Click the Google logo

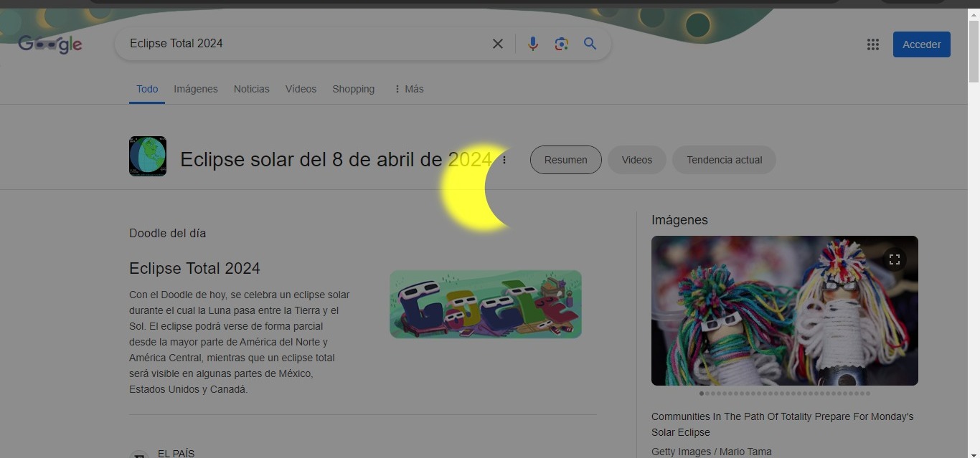point(50,44)
